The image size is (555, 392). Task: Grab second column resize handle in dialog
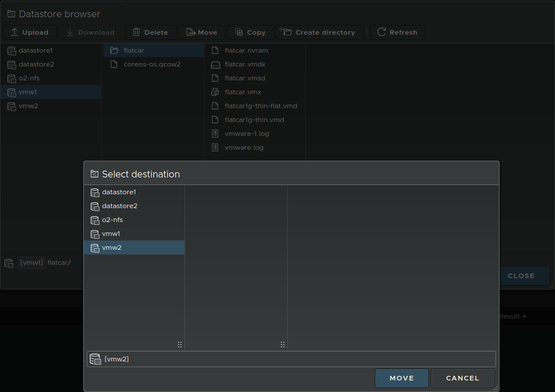283,345
